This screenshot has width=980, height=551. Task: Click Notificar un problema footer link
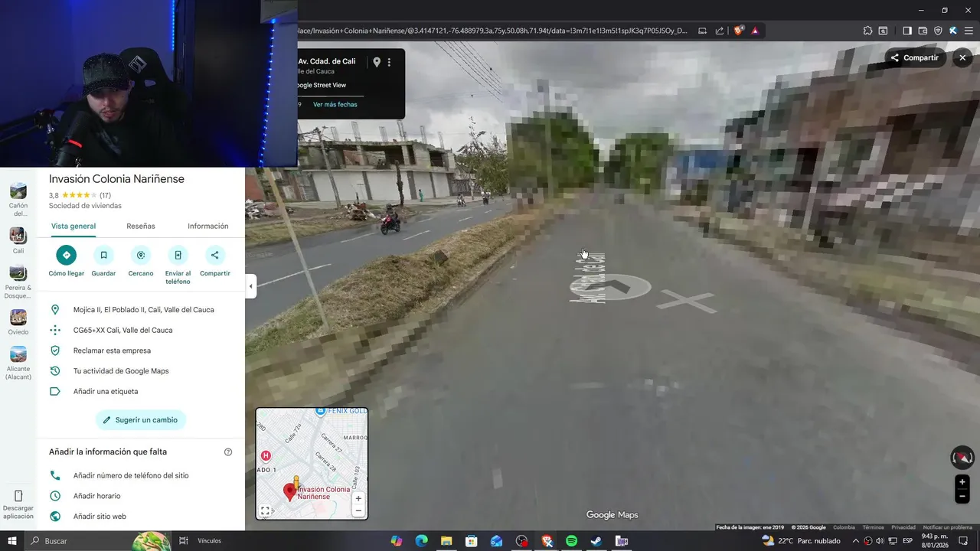(947, 527)
